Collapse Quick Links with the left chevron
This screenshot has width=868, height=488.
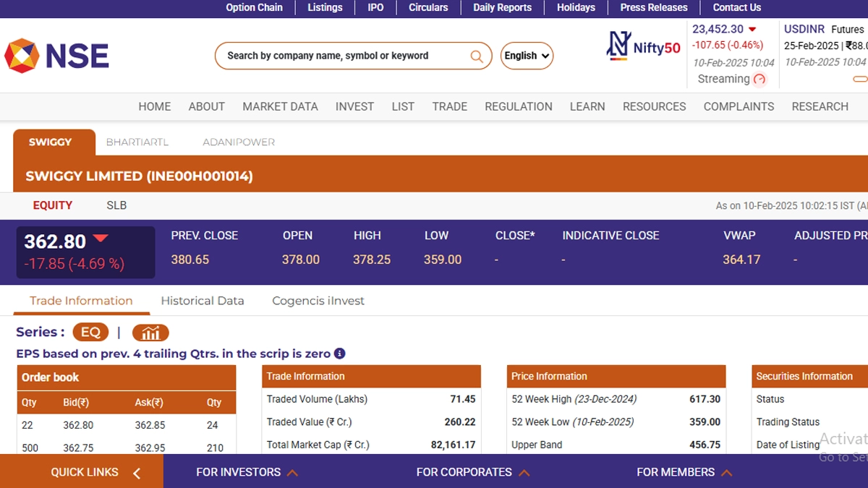[x=137, y=473]
